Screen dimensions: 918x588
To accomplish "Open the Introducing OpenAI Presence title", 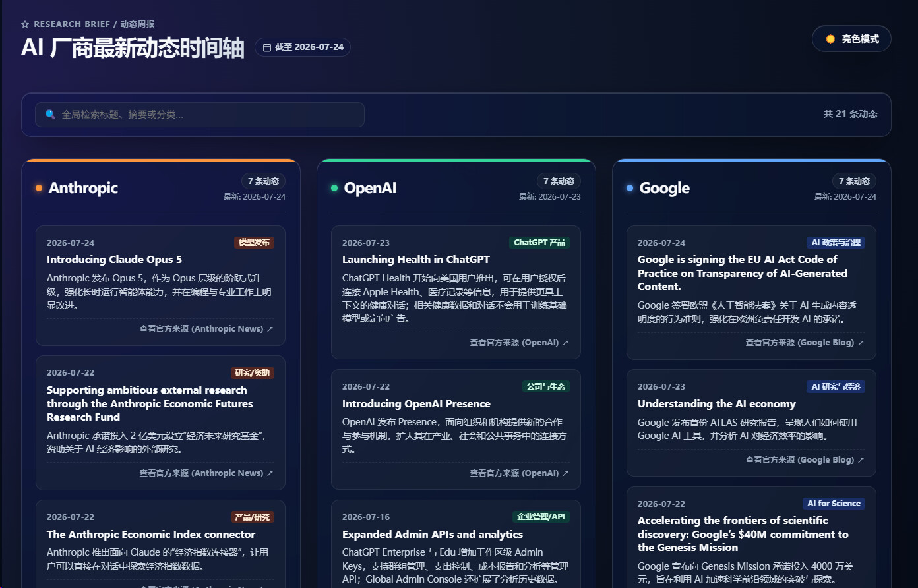I will (416, 404).
